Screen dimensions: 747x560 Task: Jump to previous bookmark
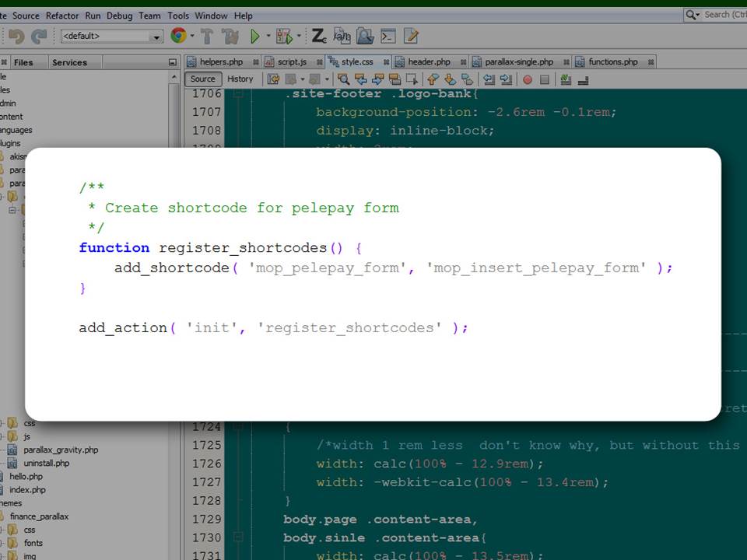[x=433, y=79]
